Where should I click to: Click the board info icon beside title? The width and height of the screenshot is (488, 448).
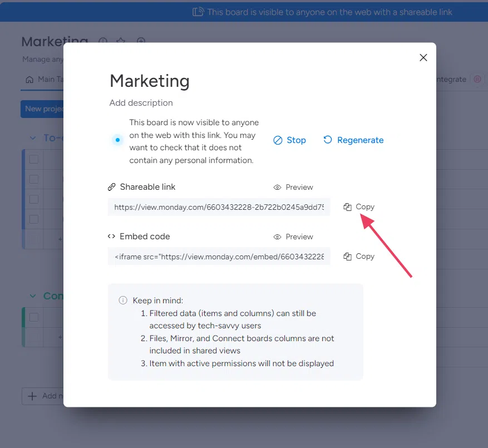tap(102, 41)
